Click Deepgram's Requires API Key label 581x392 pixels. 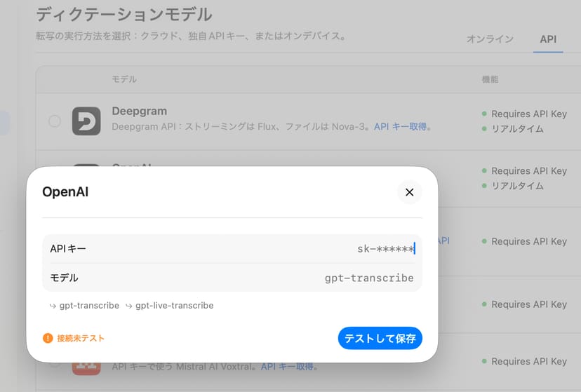[x=529, y=114]
